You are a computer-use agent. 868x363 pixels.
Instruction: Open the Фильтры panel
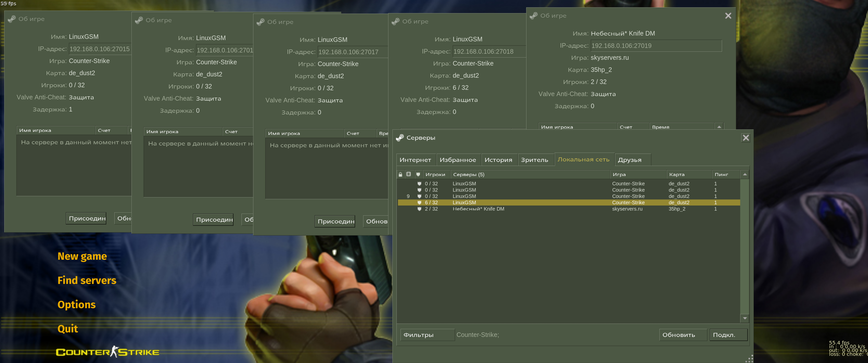tap(427, 335)
